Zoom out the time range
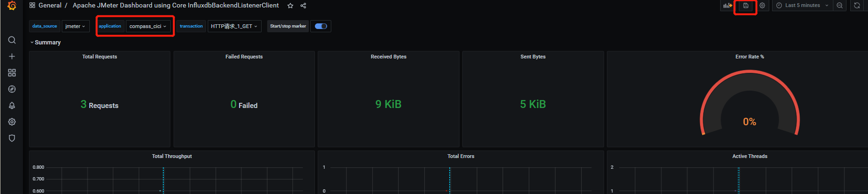This screenshot has width=868, height=194. click(x=839, y=6)
